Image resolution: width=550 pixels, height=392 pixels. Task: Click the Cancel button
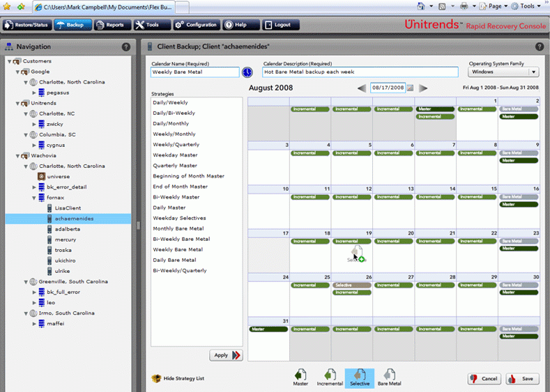coord(485,379)
